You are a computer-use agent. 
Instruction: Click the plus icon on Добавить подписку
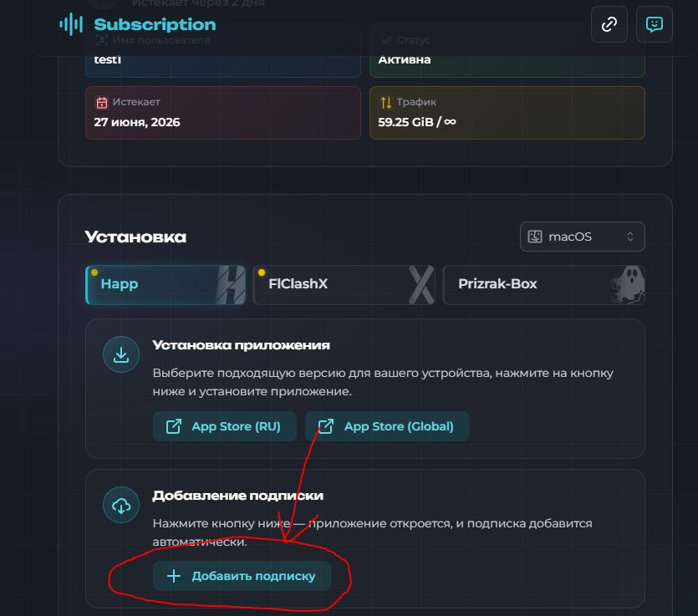point(174,576)
